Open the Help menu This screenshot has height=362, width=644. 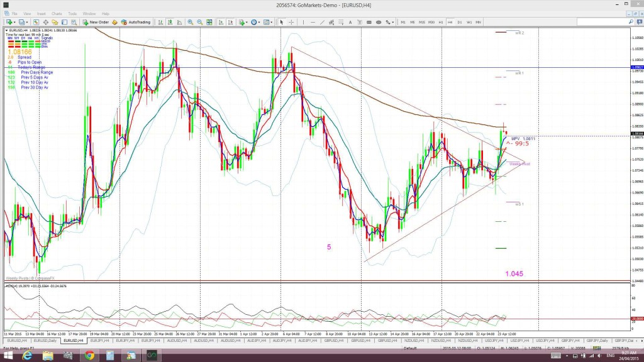click(x=106, y=14)
